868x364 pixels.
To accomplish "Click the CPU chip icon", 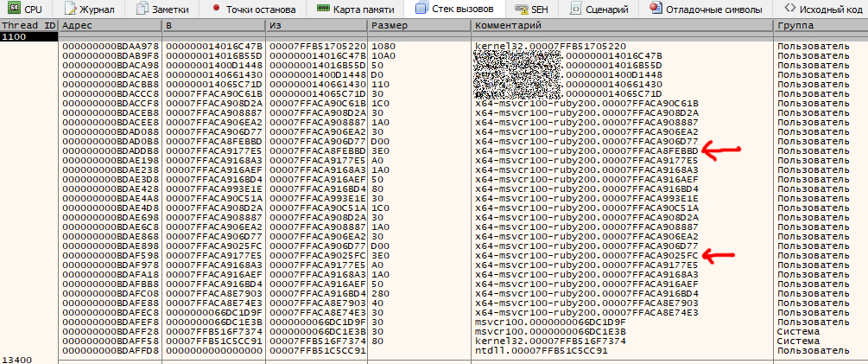I will [x=15, y=9].
